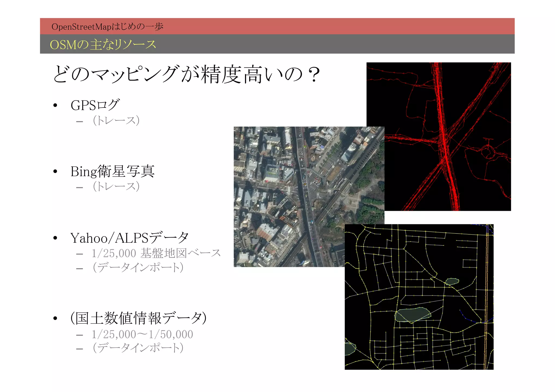
Task: Click the heading "どのマッピングが精度高いの？"
Action: (x=187, y=74)
